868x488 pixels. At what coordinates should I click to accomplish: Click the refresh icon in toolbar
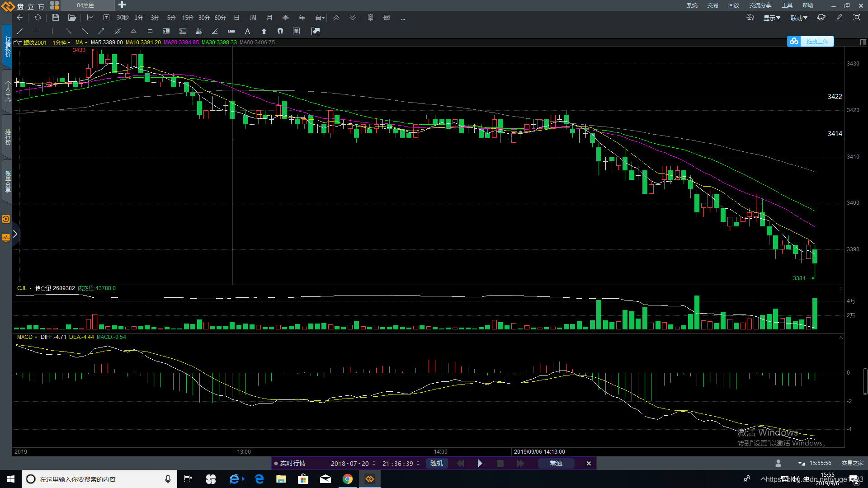pyautogui.click(x=38, y=18)
